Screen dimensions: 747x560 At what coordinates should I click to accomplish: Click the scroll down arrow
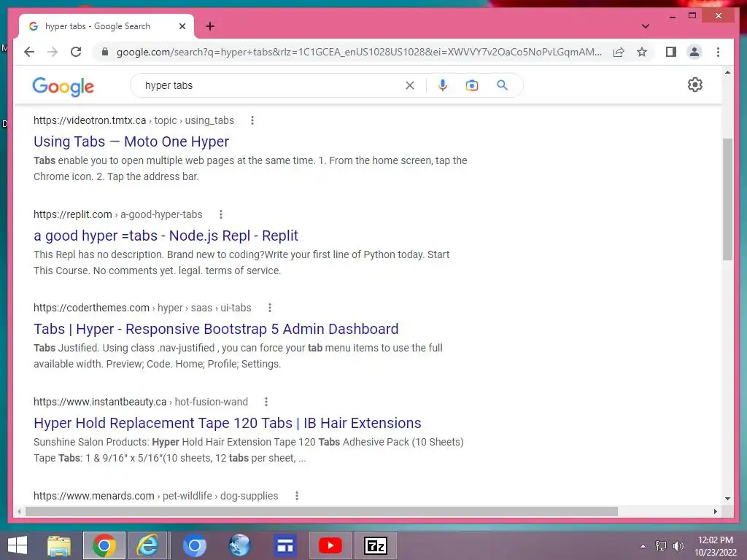coord(727,499)
